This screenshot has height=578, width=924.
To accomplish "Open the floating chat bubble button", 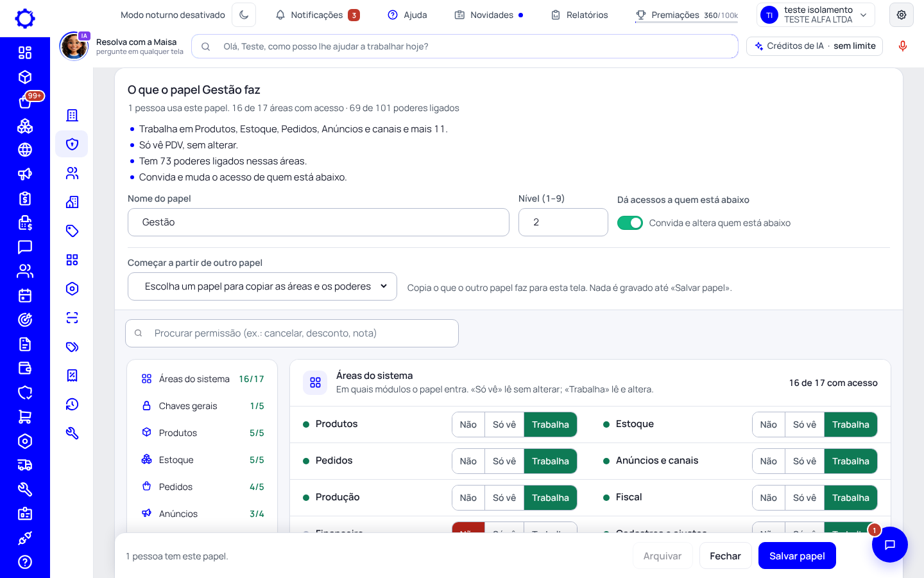I will [890, 545].
